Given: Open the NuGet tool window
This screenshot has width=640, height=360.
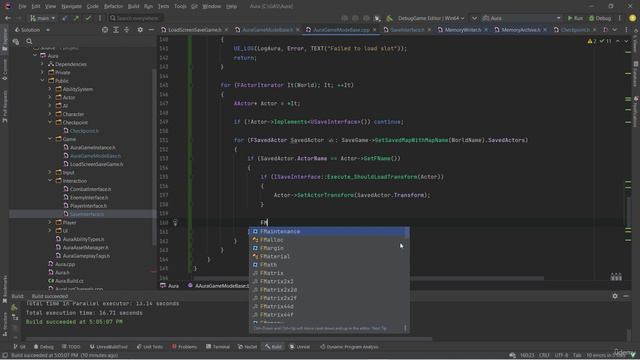Looking at the screenshot, I should click(247, 347).
